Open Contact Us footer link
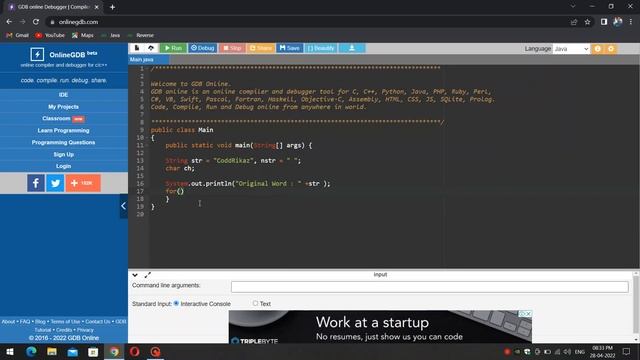This screenshot has width=640, height=360. [98, 322]
